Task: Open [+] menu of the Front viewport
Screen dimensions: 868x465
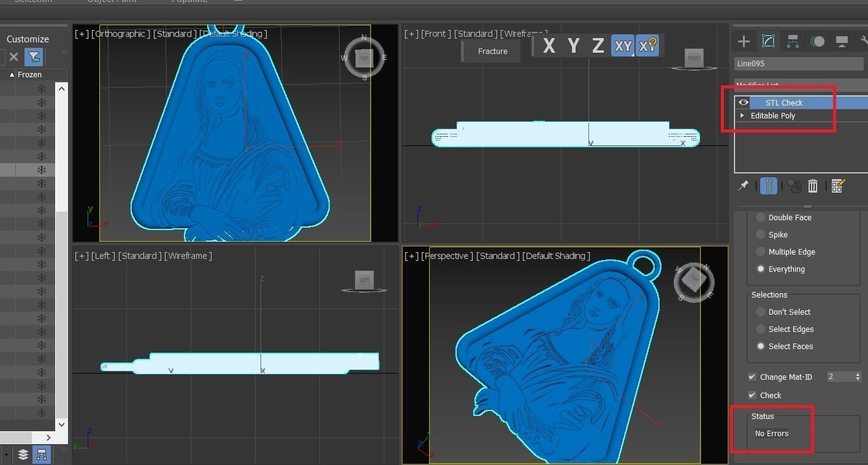Action: click(411, 34)
